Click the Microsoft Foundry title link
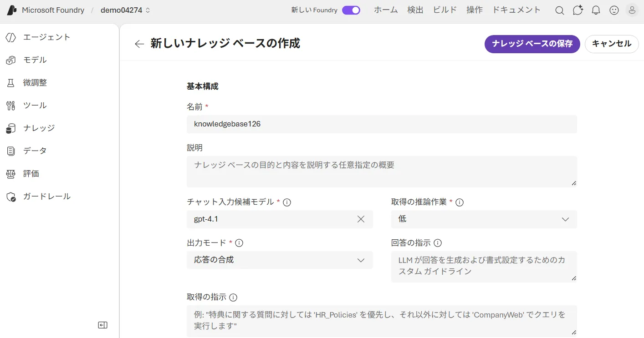The height and width of the screenshot is (338, 644). pyautogui.click(x=53, y=10)
